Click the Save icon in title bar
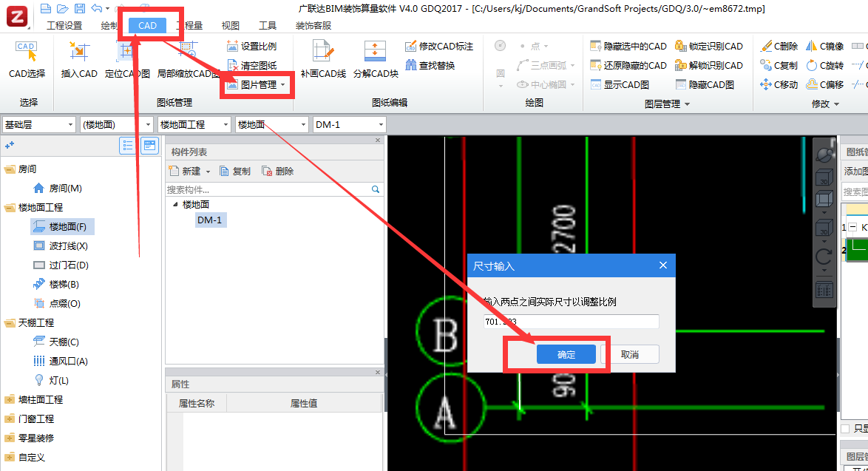The height and width of the screenshot is (471, 868). tap(80, 8)
